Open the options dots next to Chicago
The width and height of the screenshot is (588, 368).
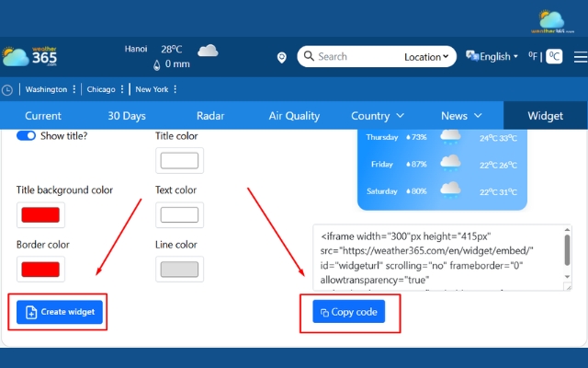coord(122,89)
